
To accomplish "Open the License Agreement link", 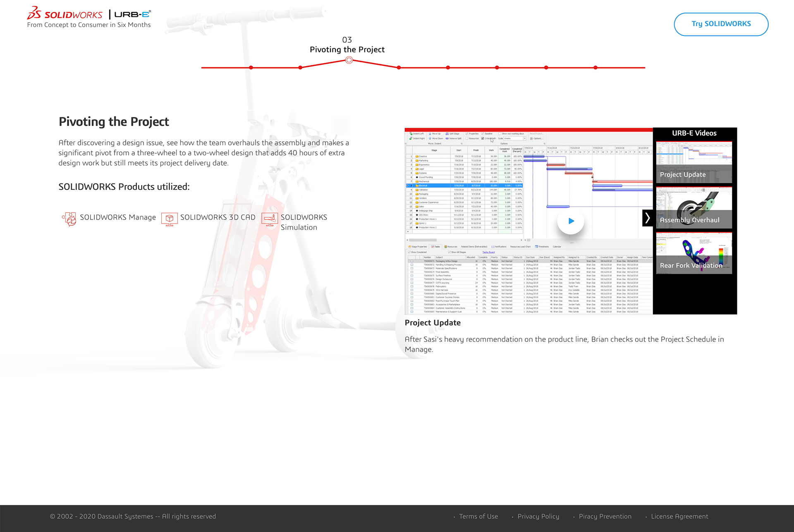I will point(679,516).
